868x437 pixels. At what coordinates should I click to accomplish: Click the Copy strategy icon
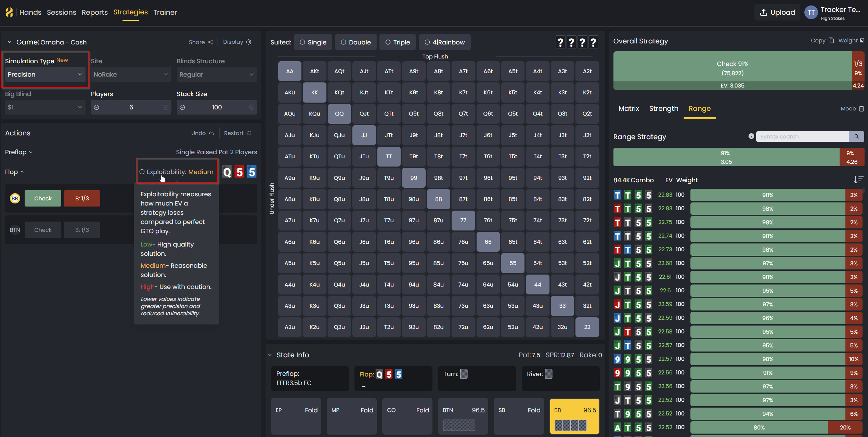[831, 40]
